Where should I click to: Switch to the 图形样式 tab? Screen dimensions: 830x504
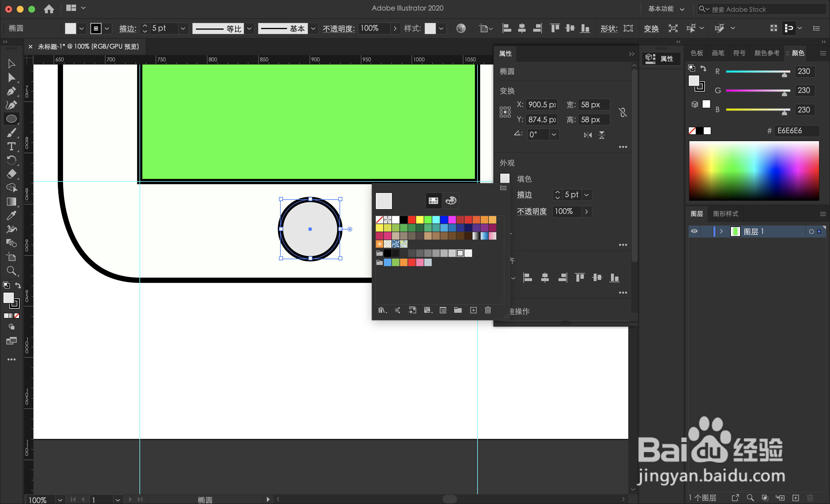point(726,214)
